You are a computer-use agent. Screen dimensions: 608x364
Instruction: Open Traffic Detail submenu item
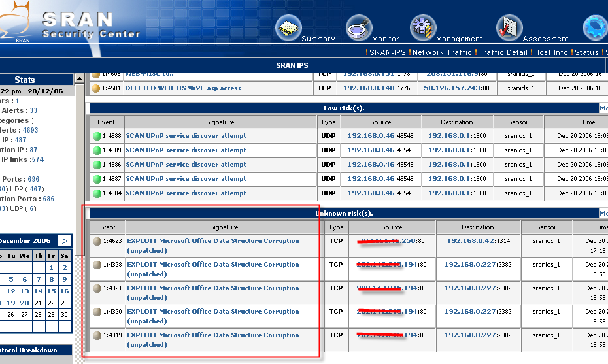click(x=503, y=52)
